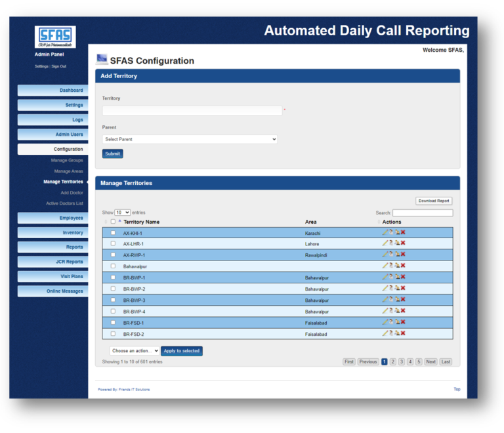Click the single-person user icon for AX-RWP-1

[x=391, y=255]
